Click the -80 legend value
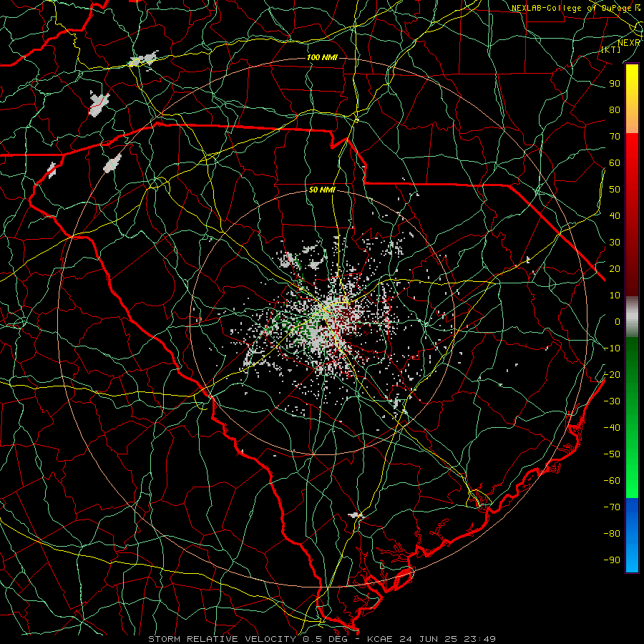Screen dimensions: 644x644 612,534
